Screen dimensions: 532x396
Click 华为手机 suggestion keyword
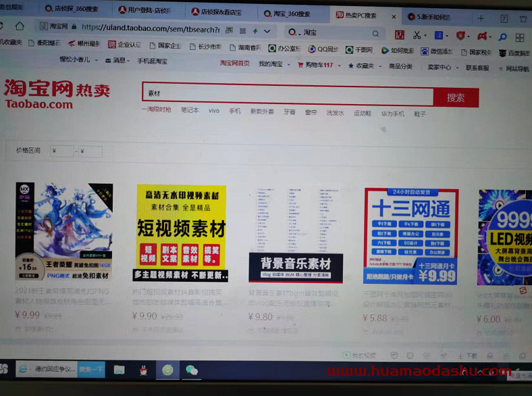point(392,114)
